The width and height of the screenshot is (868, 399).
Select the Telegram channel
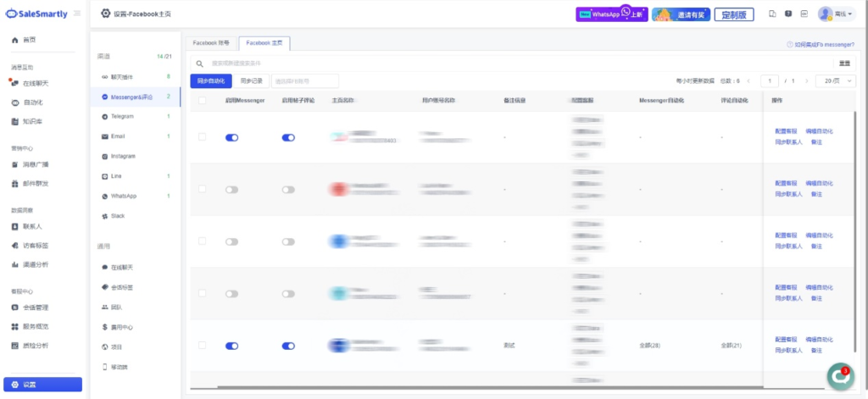pyautogui.click(x=122, y=116)
